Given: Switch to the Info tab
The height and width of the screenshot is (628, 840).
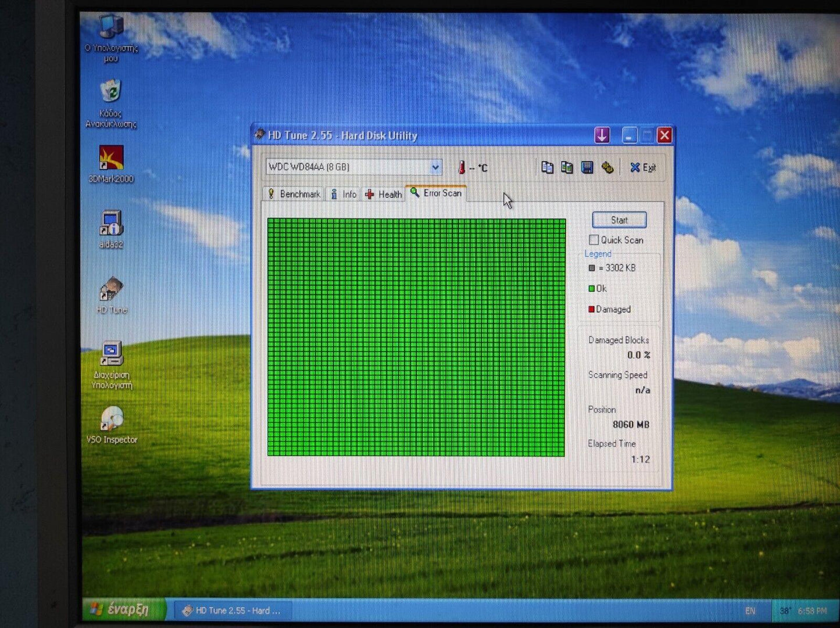Looking at the screenshot, I should click(x=344, y=194).
